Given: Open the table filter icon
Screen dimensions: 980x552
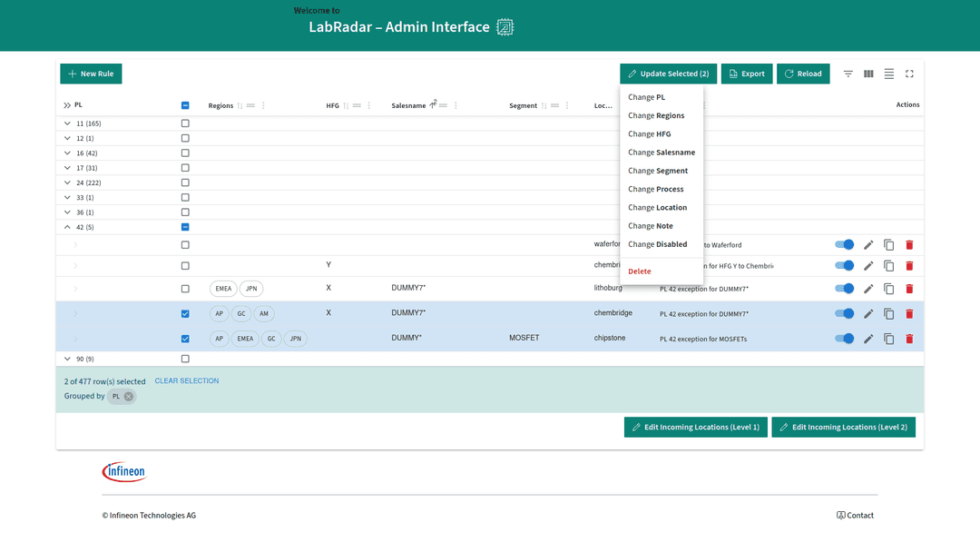Looking at the screenshot, I should 848,74.
